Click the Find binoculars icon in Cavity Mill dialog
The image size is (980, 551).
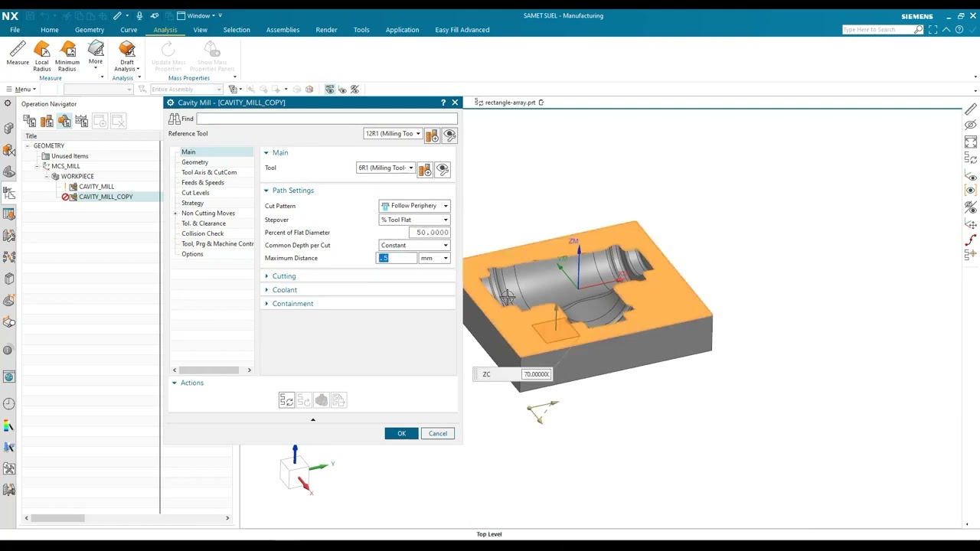point(175,119)
